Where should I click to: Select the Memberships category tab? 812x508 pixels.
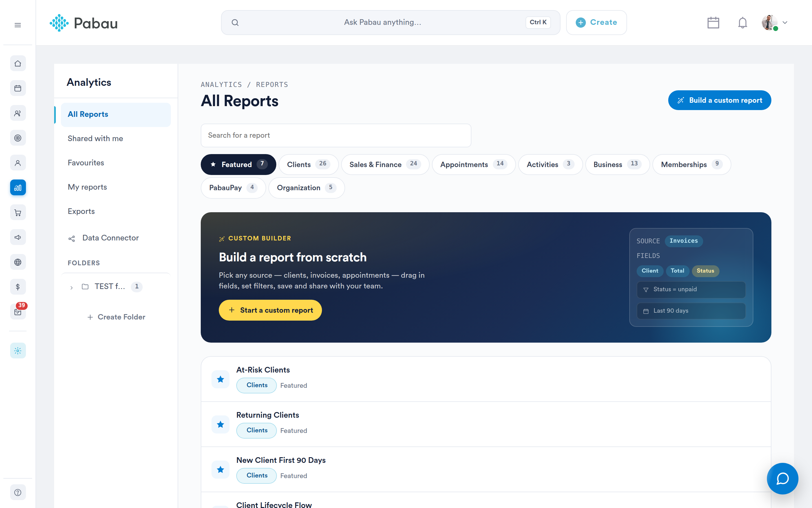(x=692, y=165)
